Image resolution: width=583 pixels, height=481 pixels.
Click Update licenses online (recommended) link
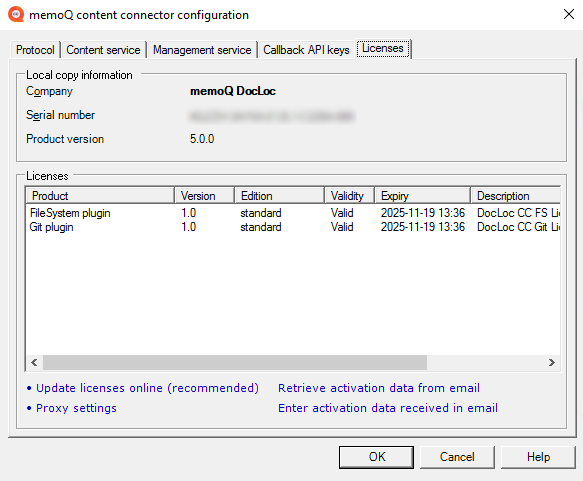pyautogui.click(x=147, y=388)
